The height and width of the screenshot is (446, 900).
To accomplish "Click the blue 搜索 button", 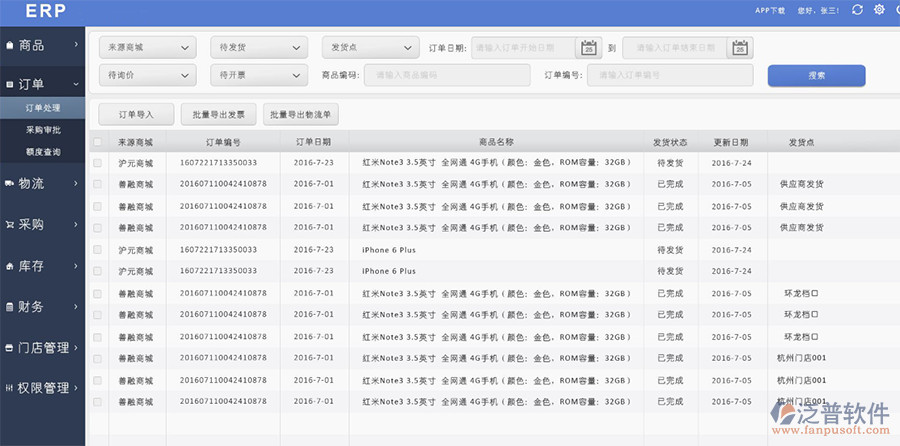I will click(816, 76).
